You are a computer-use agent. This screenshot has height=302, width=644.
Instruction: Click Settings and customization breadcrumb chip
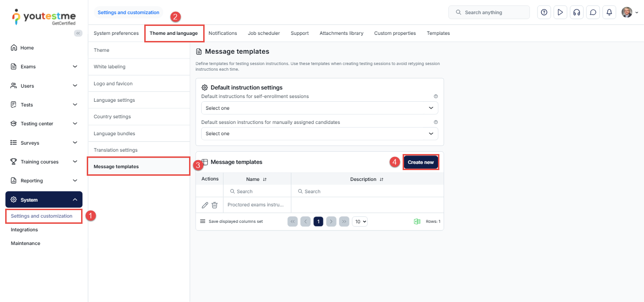tap(128, 13)
